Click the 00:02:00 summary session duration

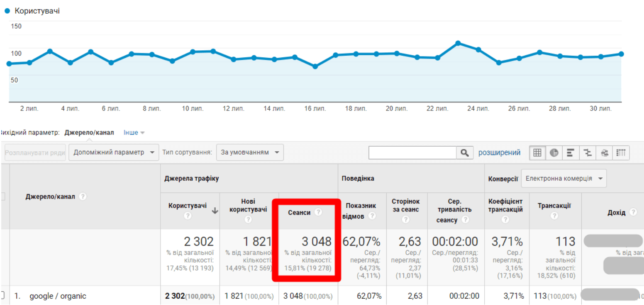click(455, 241)
